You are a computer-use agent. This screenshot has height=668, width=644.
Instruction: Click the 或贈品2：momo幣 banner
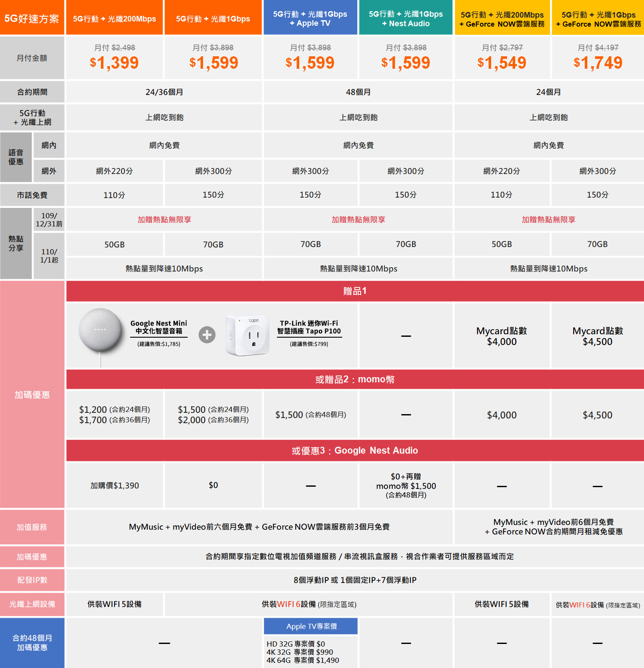tap(355, 379)
